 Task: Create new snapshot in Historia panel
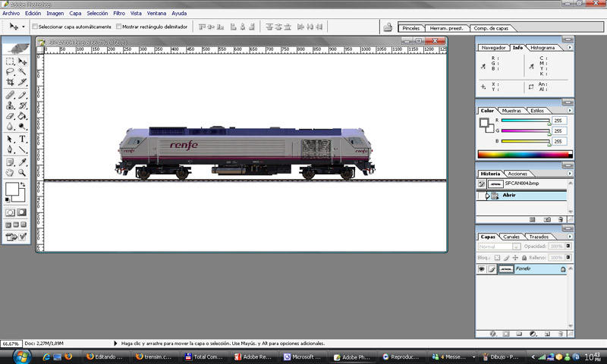[x=546, y=219]
